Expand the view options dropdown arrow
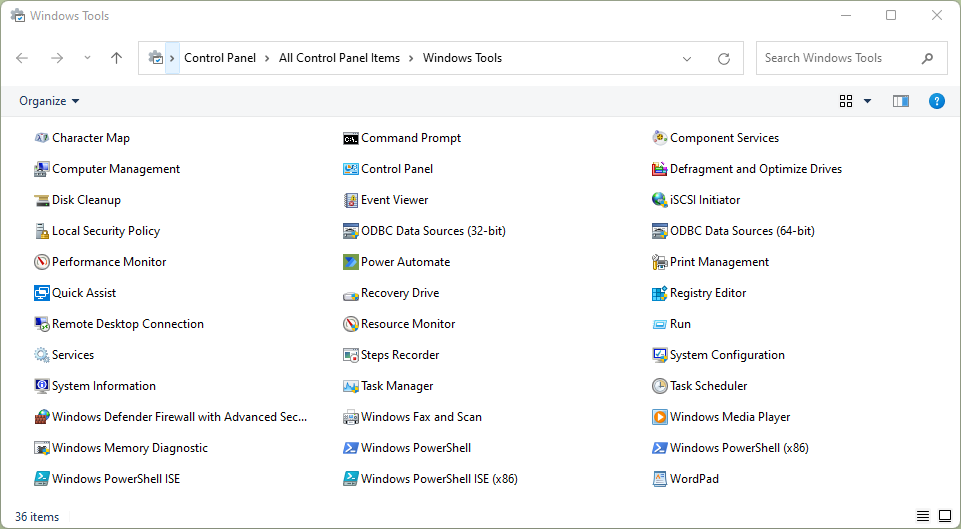Screen dimensions: 961x529 [867, 101]
